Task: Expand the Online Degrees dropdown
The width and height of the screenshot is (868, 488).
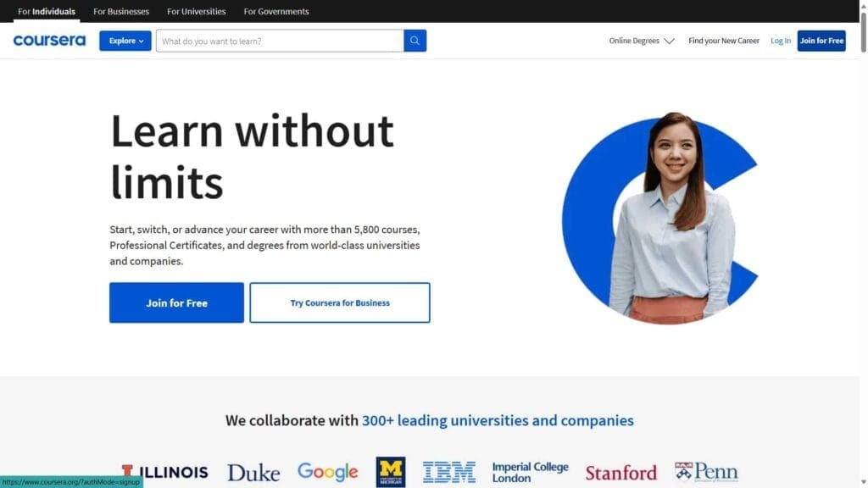Action: point(641,40)
